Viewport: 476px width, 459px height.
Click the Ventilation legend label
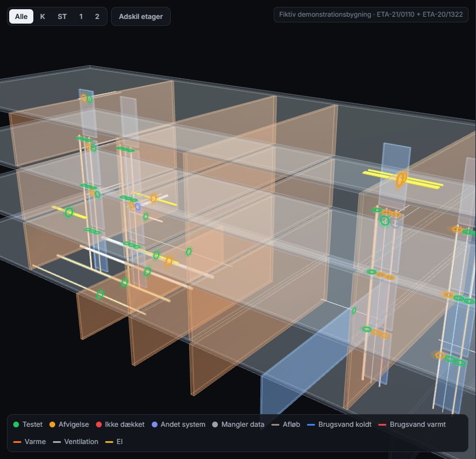point(81,442)
